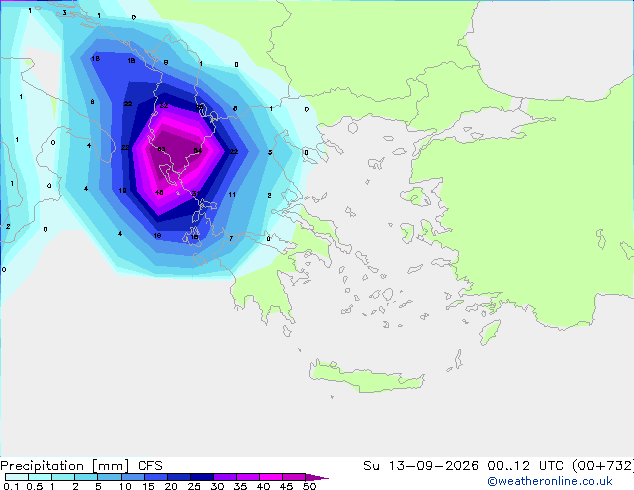Click the 46 precipitation value on the map

coord(159,192)
